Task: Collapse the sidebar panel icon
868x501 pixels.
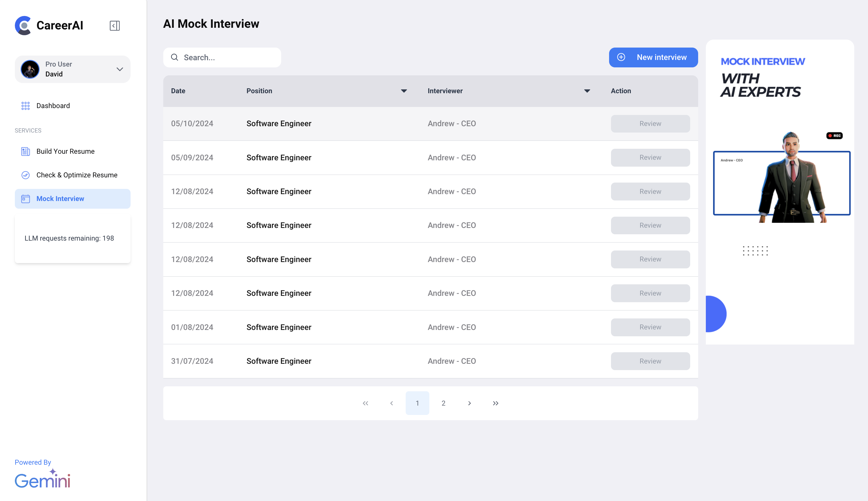Action: pos(115,26)
